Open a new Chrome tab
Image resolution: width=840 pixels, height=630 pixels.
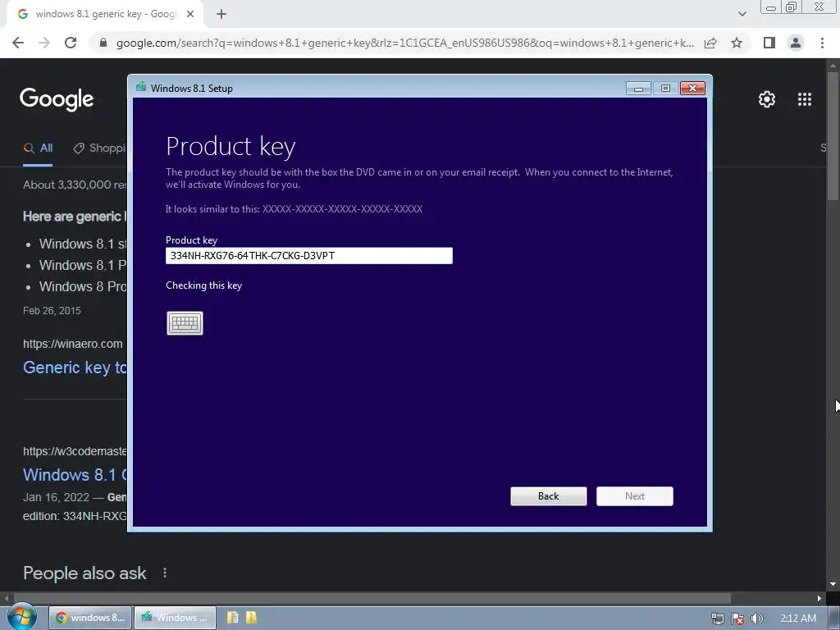[x=221, y=14]
